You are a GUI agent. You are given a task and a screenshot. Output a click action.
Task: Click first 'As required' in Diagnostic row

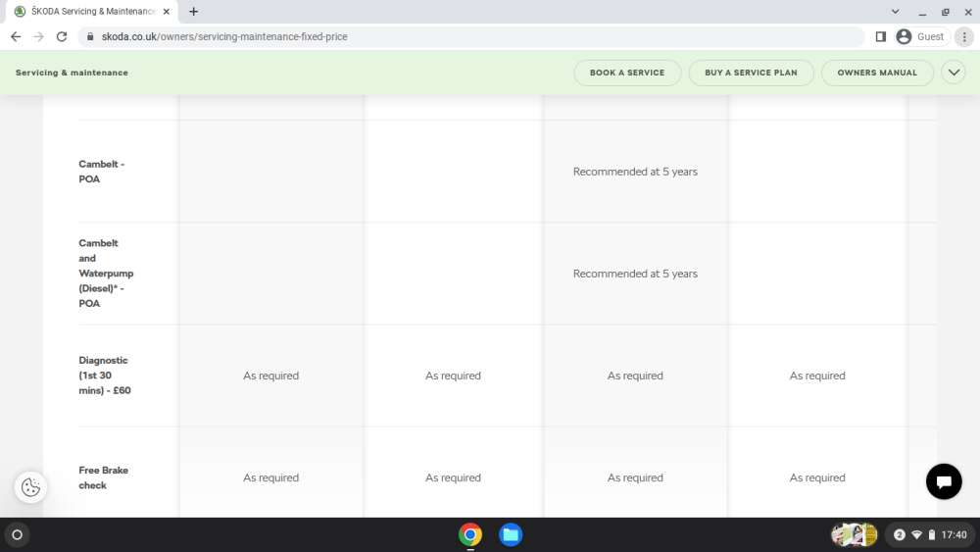click(x=270, y=376)
